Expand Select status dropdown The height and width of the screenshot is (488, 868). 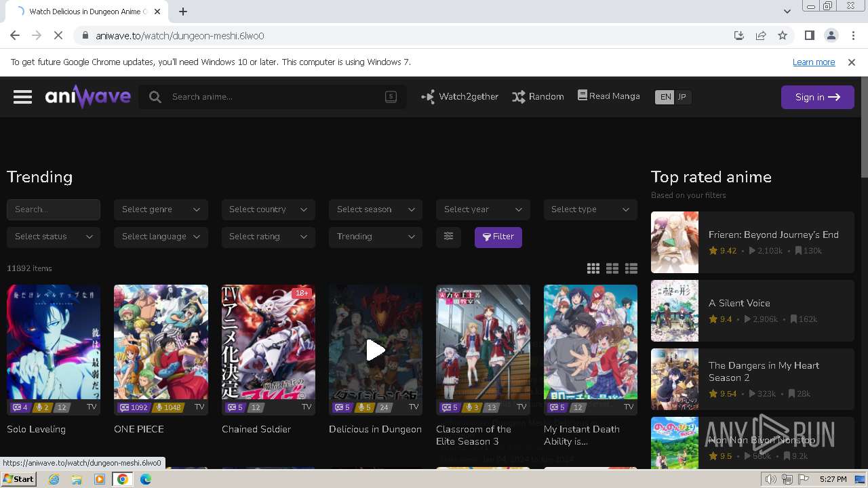54,237
